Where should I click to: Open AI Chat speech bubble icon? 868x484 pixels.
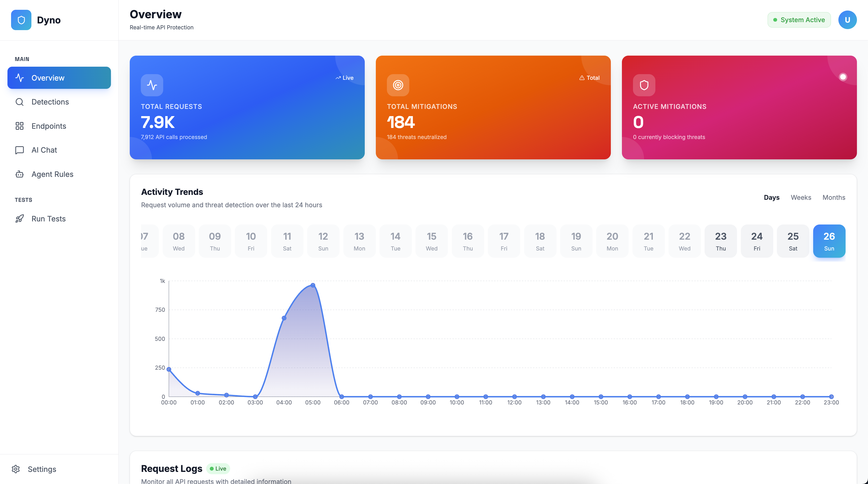click(x=20, y=150)
